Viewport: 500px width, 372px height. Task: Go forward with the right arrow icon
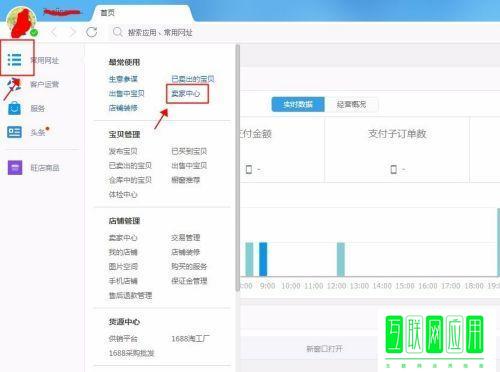tap(72, 32)
